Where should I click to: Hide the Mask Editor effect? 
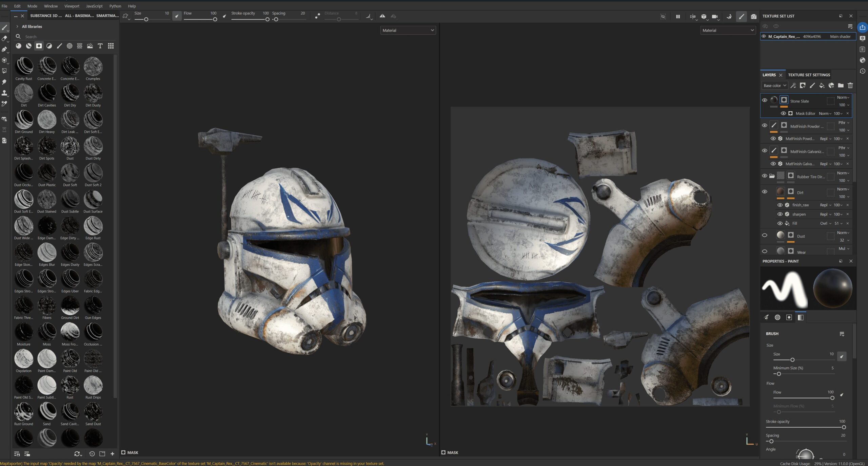point(783,113)
